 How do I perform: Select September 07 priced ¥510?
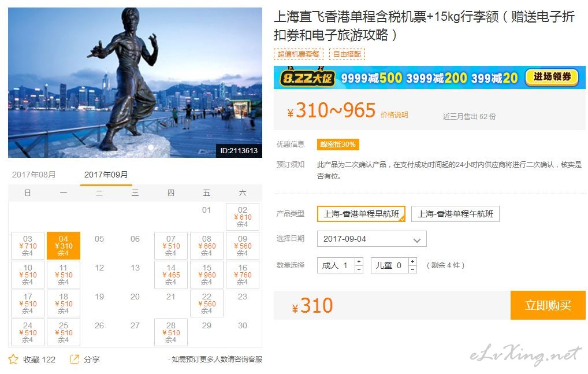coord(171,246)
